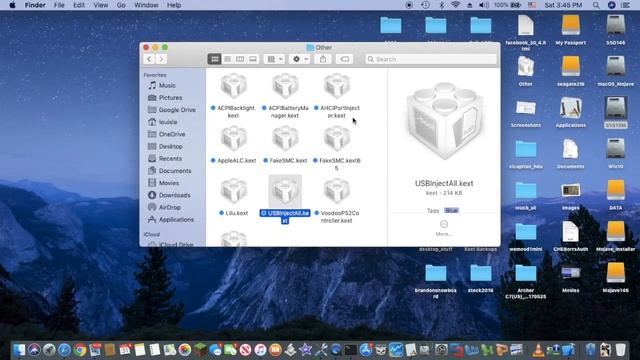The image size is (640, 360).
Task: Select the ACPIBatteryManager.kext file icon
Action: [285, 86]
